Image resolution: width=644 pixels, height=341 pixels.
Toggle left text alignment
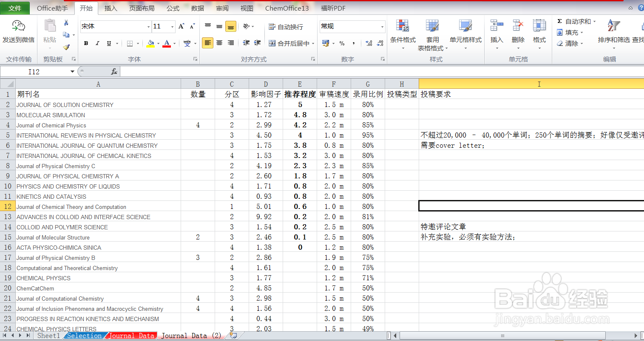click(x=208, y=43)
